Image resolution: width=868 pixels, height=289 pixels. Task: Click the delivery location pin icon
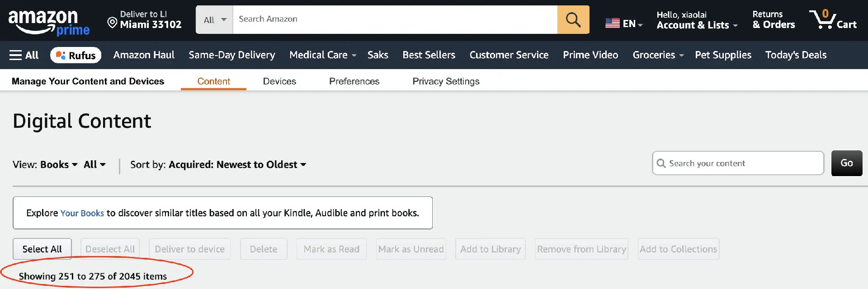tap(112, 22)
